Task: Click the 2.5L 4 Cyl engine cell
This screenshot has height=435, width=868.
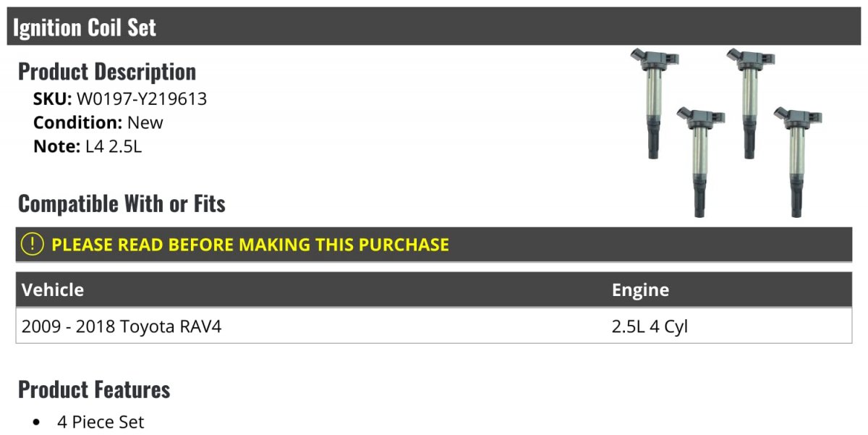Action: coord(650,326)
